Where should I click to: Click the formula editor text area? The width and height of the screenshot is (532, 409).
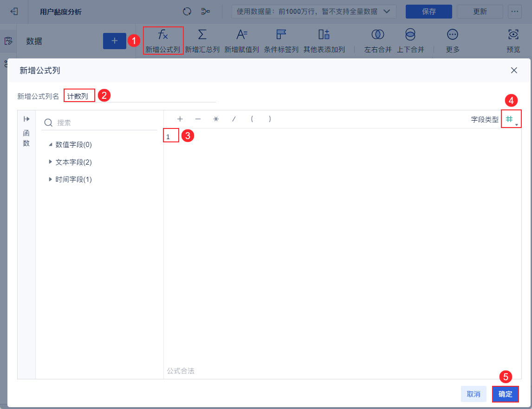[342, 246]
